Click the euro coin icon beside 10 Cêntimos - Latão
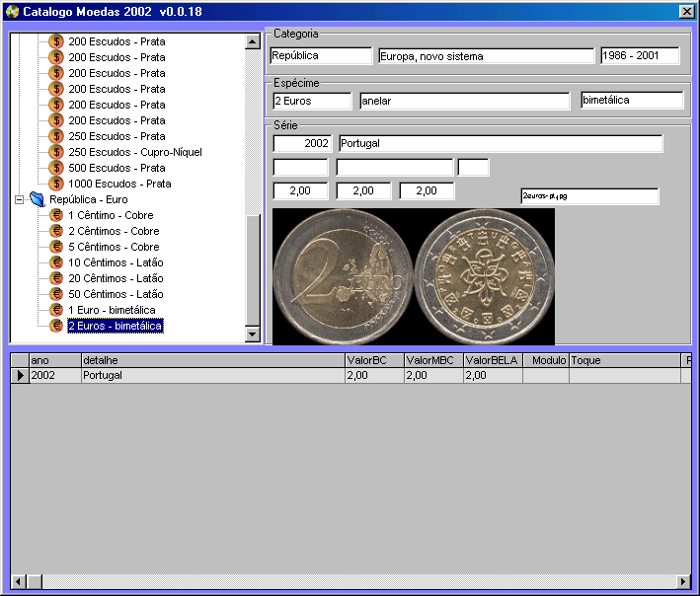This screenshot has height=596, width=700. (x=56, y=262)
